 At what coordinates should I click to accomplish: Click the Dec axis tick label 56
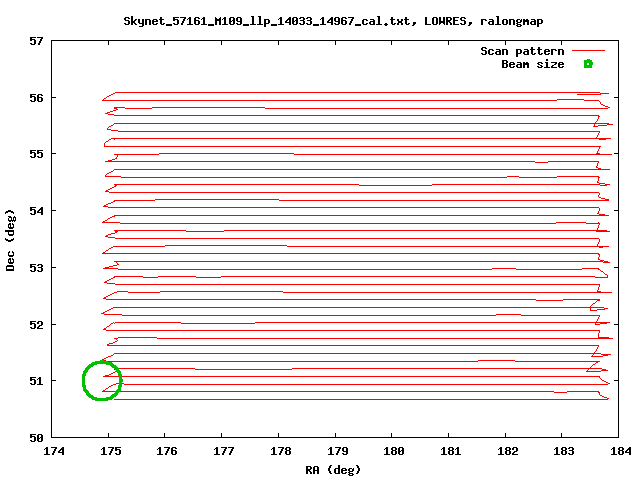(x=36, y=98)
